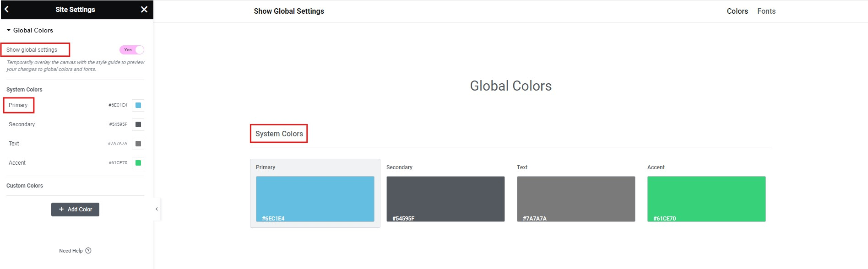The image size is (868, 269).
Task: Select the dark Secondary color preview block
Action: 445,199
